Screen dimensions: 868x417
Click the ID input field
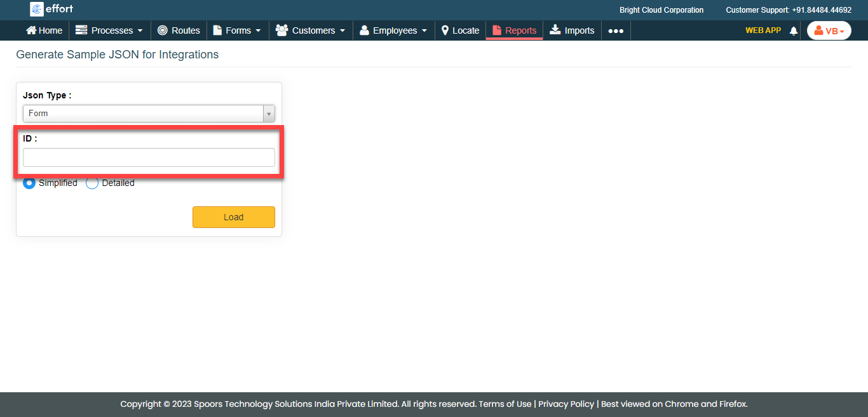149,157
